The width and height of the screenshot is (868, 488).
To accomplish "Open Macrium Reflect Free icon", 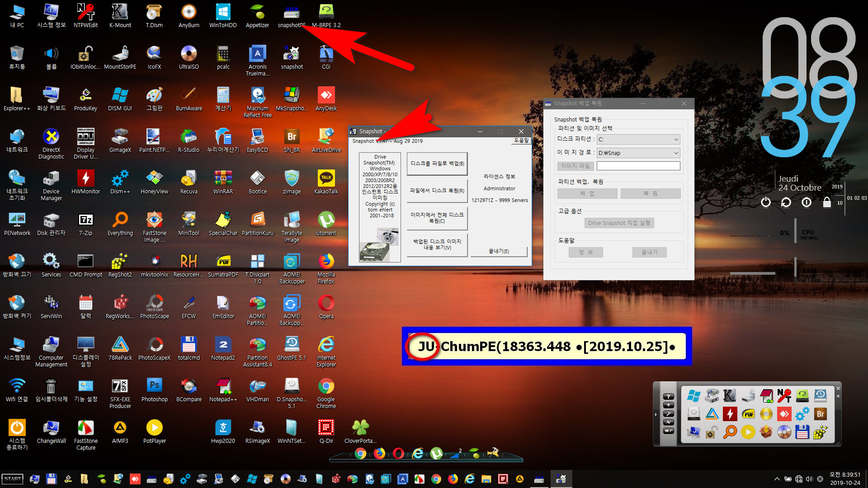I will 257,102.
